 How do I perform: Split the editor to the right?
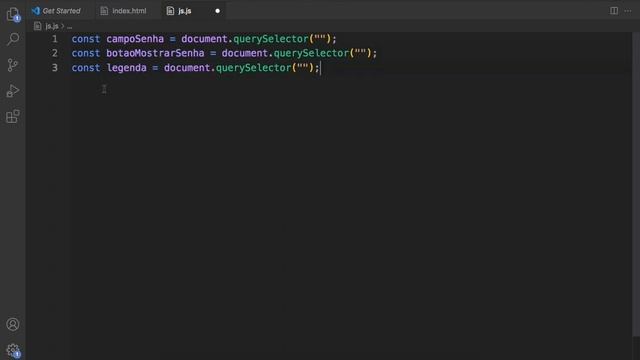pos(614,11)
